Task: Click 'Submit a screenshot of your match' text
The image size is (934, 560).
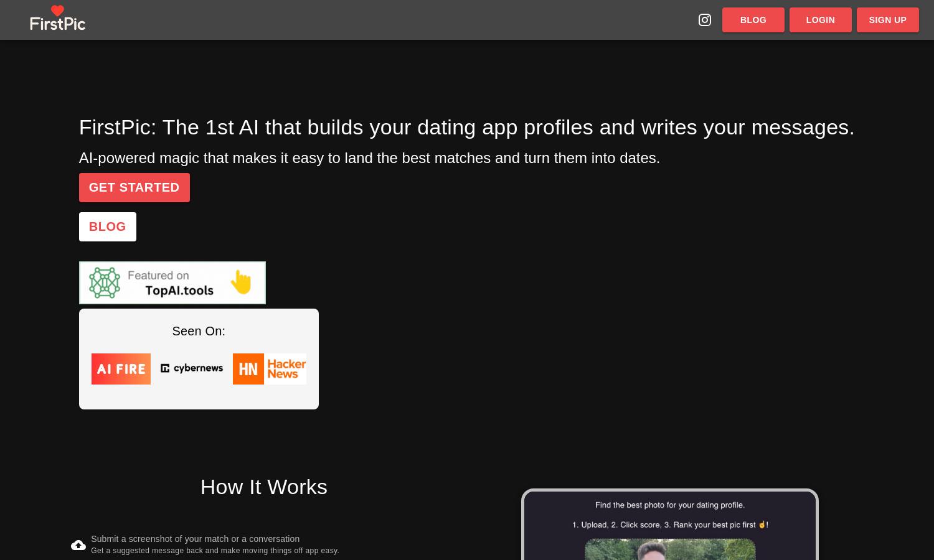Action: [x=196, y=539]
